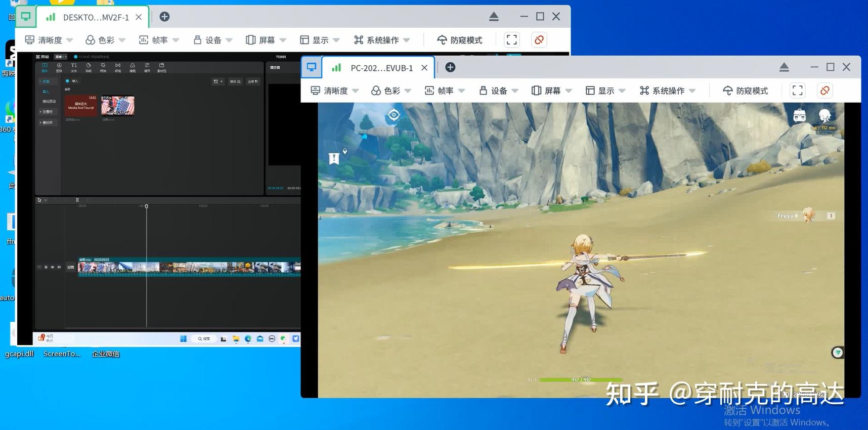This screenshot has height=430, width=868.
Task: Open the 菜单 menu dropdown in the editor
Action: [x=61, y=57]
